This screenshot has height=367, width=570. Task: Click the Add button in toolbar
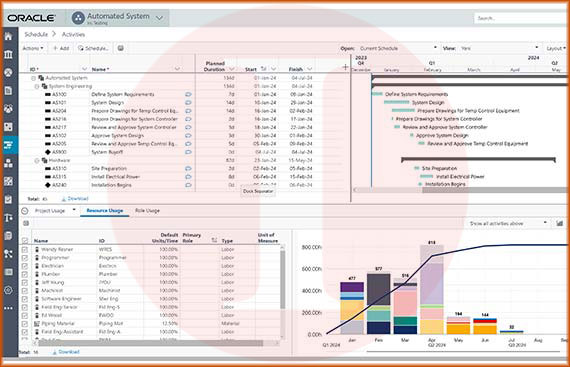61,48
